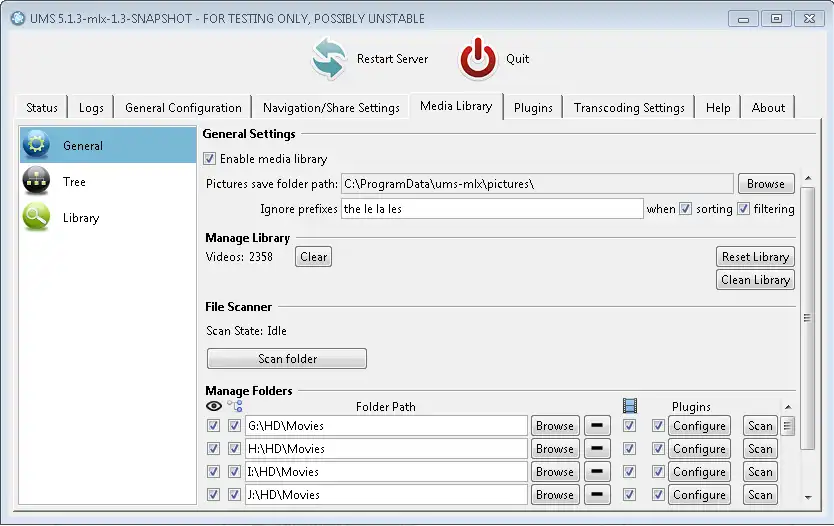Image resolution: width=834 pixels, height=526 pixels.
Task: Click the Clean Library button
Action: (x=755, y=280)
